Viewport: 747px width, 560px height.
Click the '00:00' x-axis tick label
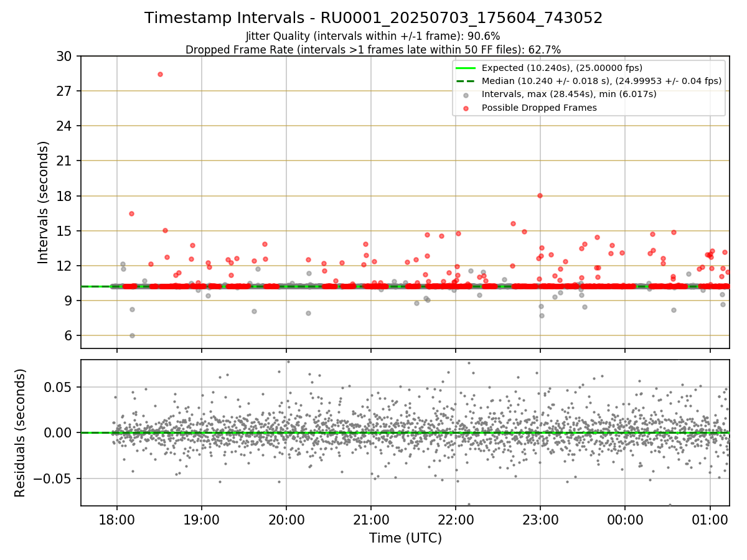[625, 520]
